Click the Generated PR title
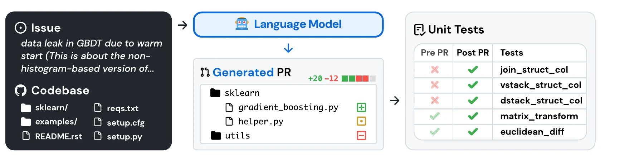644x161 pixels. tap(252, 72)
